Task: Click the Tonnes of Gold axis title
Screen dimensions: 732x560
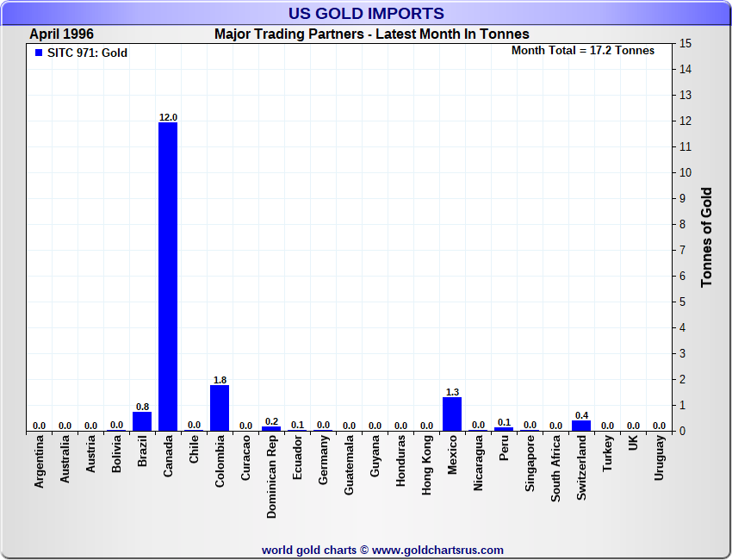Action: click(706, 237)
